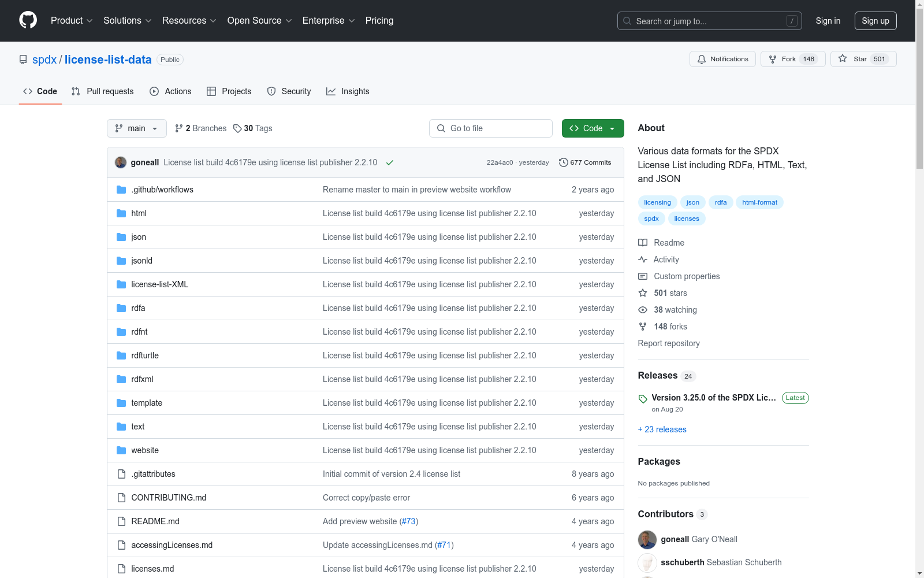The height and width of the screenshot is (578, 924).
Task: Open the green Code clone dropdown
Action: click(x=593, y=128)
